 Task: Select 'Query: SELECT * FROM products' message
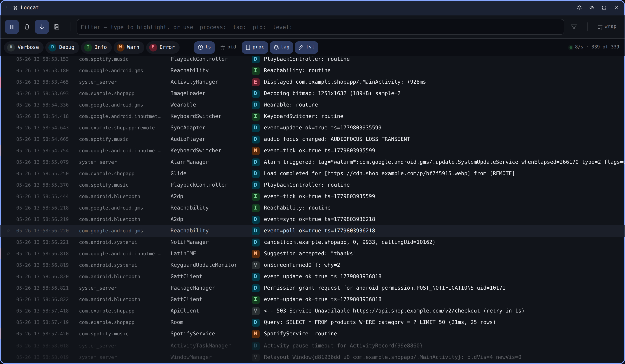pos(380,322)
